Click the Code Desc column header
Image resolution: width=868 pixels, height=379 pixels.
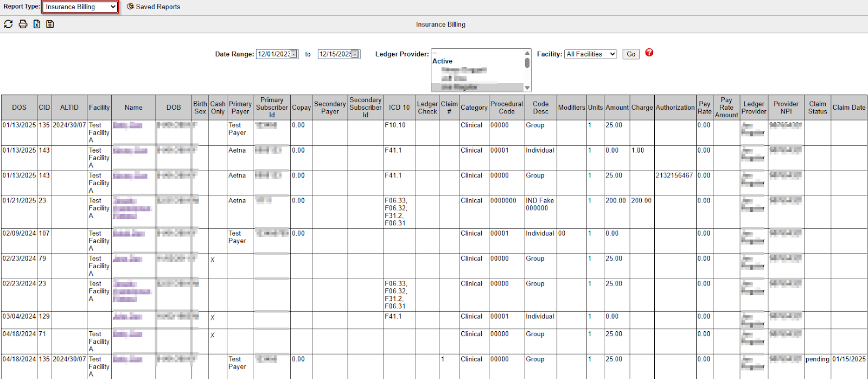click(x=540, y=108)
